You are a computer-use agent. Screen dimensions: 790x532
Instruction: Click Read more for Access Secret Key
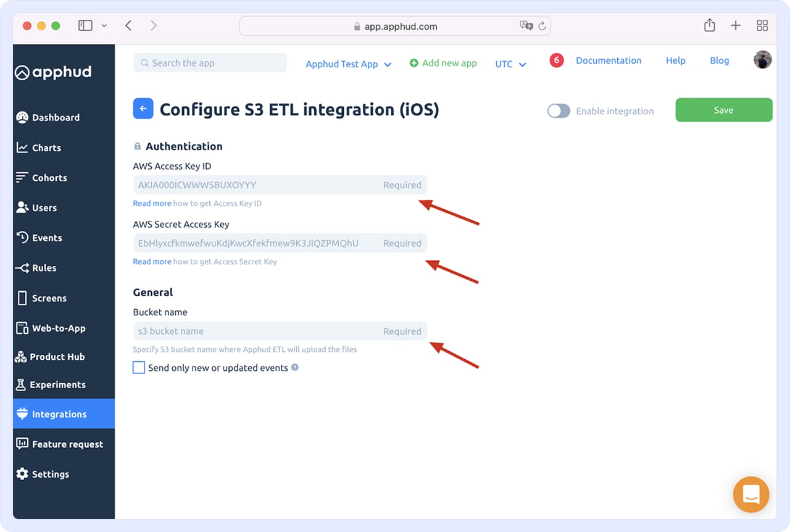click(152, 262)
